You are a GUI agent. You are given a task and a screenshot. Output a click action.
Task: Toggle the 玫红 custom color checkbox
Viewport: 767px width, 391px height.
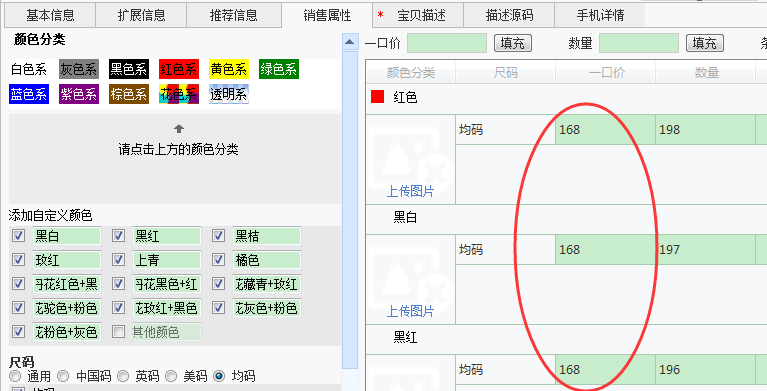19,259
